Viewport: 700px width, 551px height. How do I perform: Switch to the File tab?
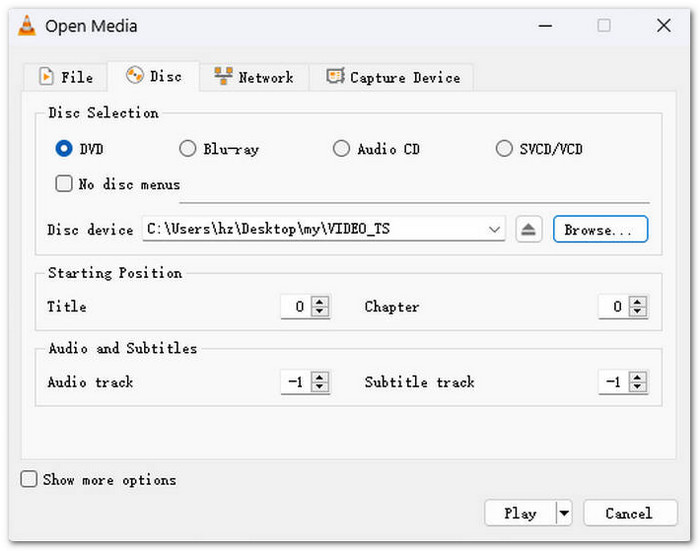66,77
